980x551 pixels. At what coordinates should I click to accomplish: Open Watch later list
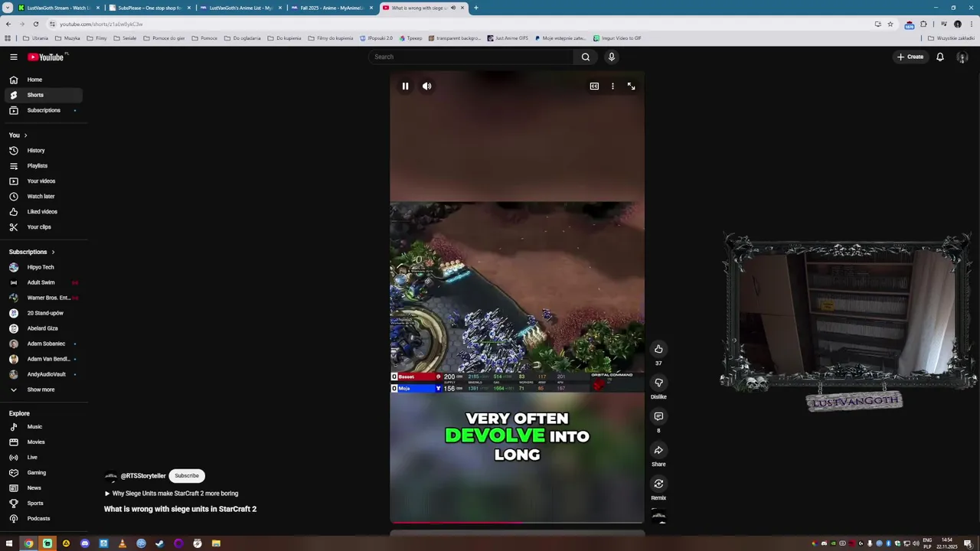(x=42, y=197)
